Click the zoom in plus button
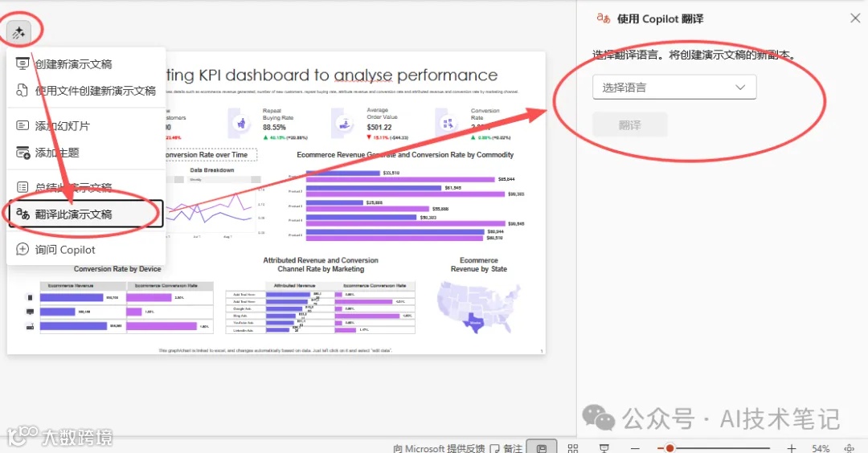This screenshot has height=453, width=868. (792, 448)
